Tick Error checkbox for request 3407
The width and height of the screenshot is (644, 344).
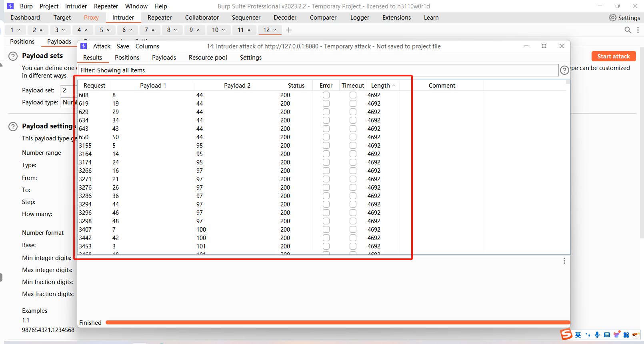326,230
